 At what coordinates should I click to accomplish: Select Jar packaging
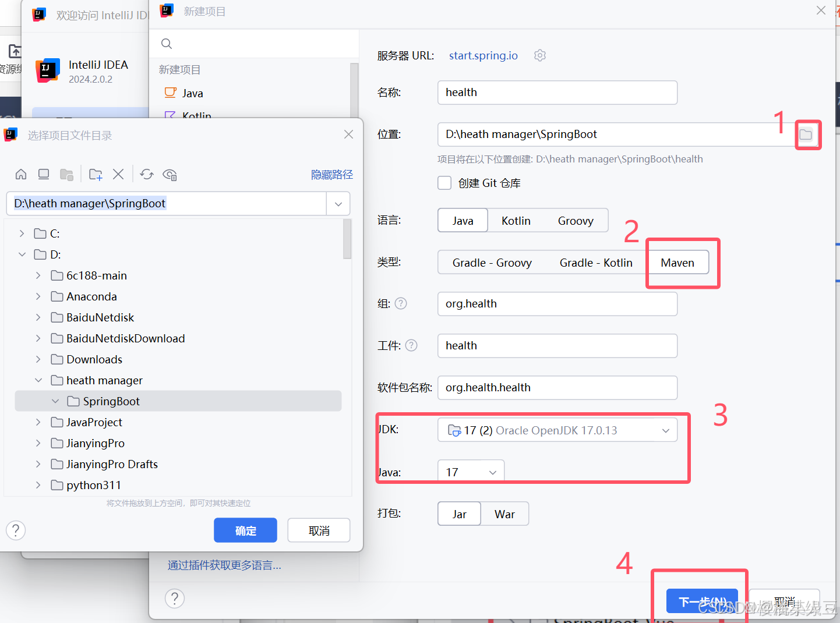[459, 514]
